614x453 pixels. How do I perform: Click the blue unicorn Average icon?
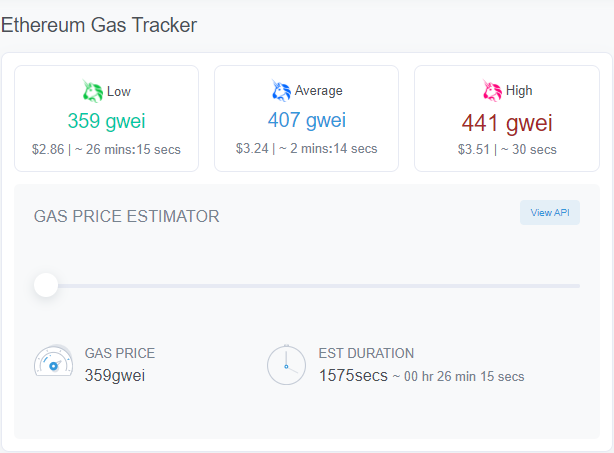[x=281, y=92]
